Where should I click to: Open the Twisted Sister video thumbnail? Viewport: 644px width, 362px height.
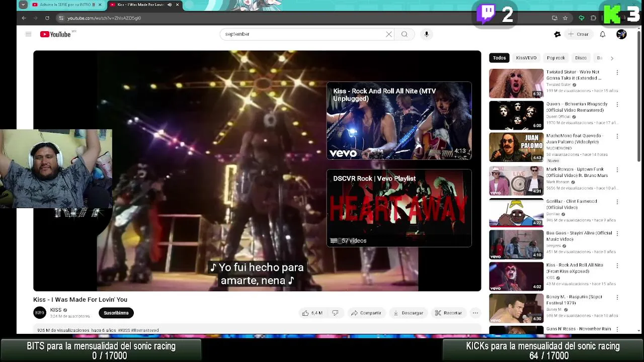(x=516, y=83)
